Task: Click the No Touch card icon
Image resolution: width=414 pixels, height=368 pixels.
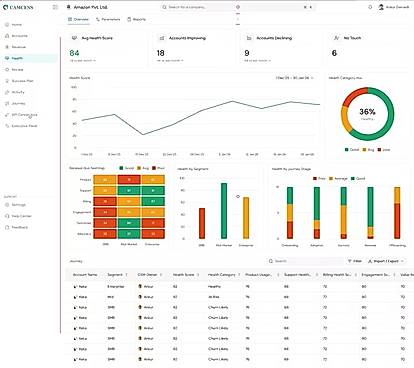Action: pos(336,38)
